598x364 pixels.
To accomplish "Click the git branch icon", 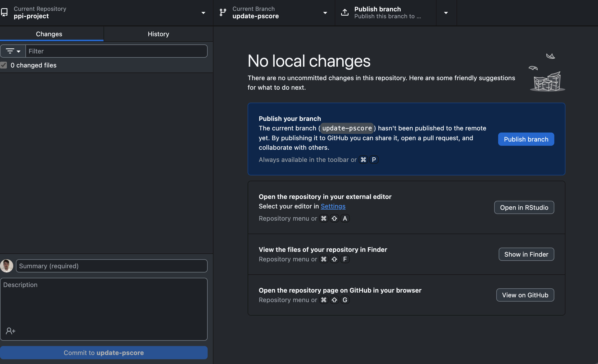I will point(223,12).
